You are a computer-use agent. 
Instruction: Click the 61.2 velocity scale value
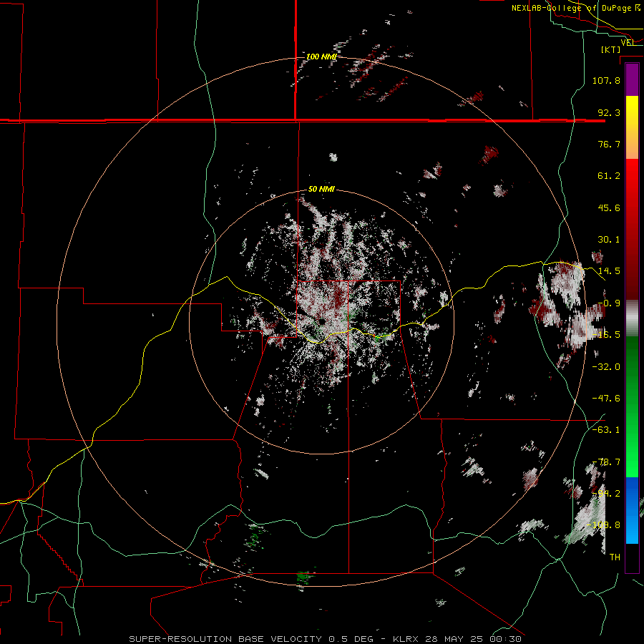click(x=609, y=176)
